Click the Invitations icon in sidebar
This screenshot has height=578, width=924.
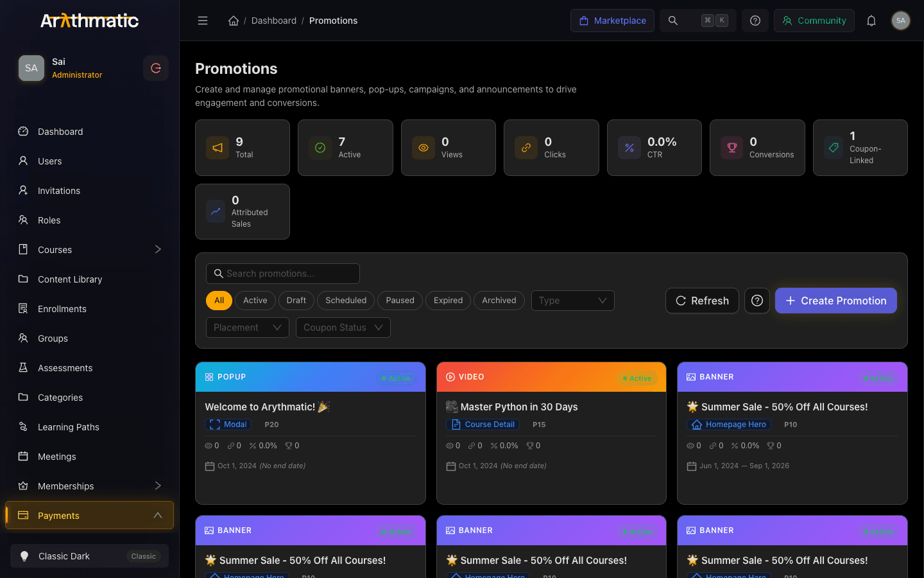(23, 191)
